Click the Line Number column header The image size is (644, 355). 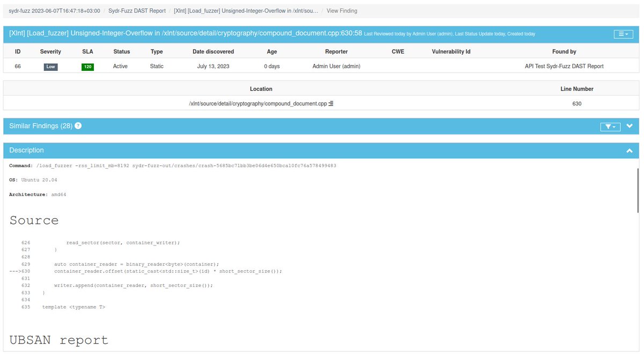[577, 89]
